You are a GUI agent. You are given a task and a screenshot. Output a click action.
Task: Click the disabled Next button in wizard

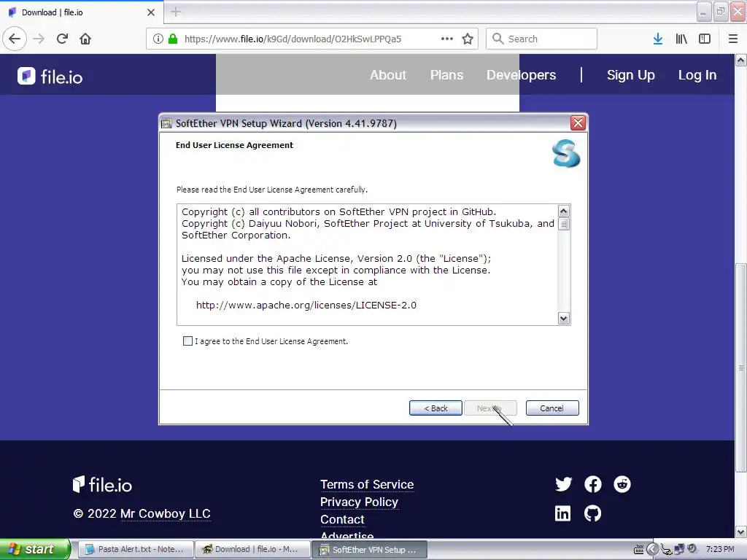pos(490,408)
